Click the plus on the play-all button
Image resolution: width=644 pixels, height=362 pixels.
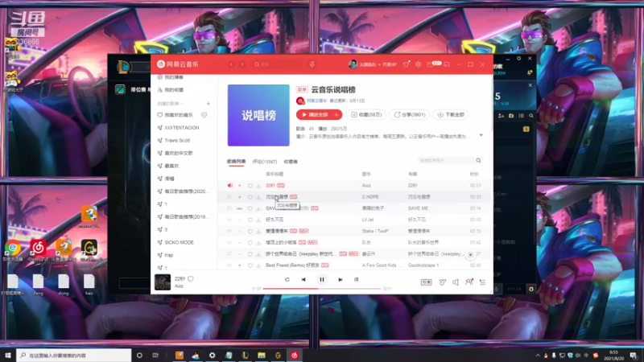click(x=336, y=115)
